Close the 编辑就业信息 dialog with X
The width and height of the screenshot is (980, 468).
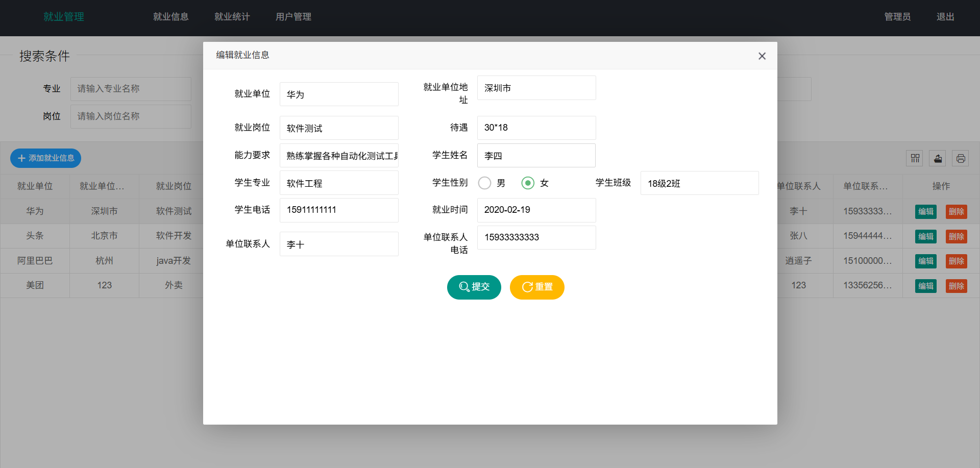tap(762, 56)
